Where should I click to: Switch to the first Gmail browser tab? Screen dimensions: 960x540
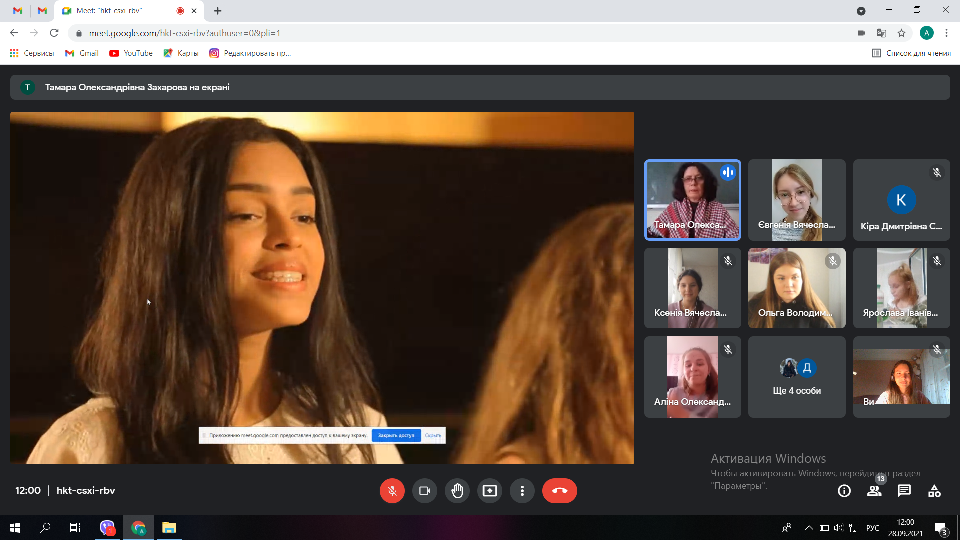click(x=15, y=11)
